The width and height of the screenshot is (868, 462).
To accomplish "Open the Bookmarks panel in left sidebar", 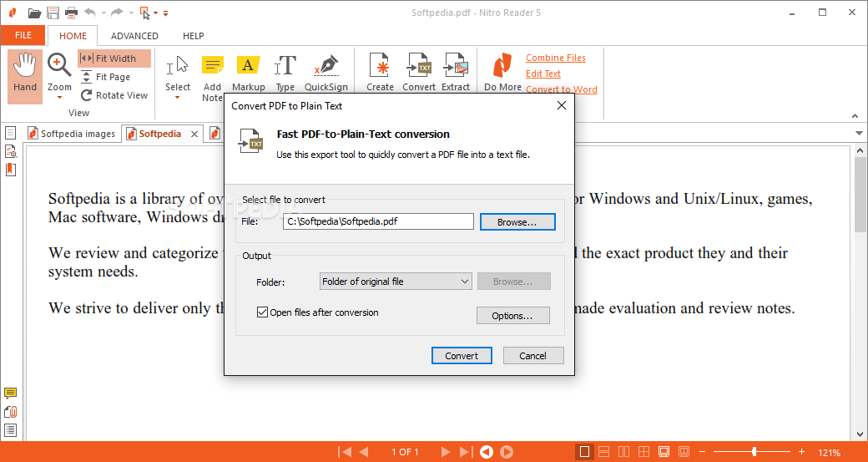I will [11, 170].
